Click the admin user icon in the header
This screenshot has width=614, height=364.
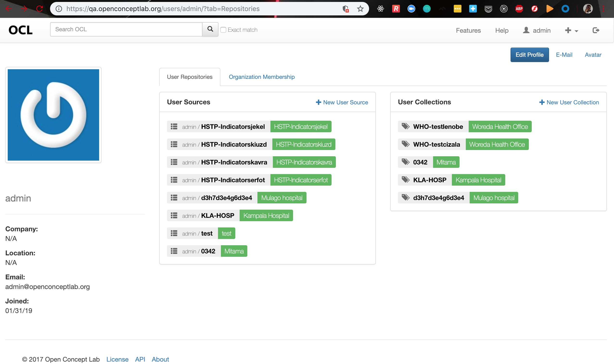[x=526, y=30]
